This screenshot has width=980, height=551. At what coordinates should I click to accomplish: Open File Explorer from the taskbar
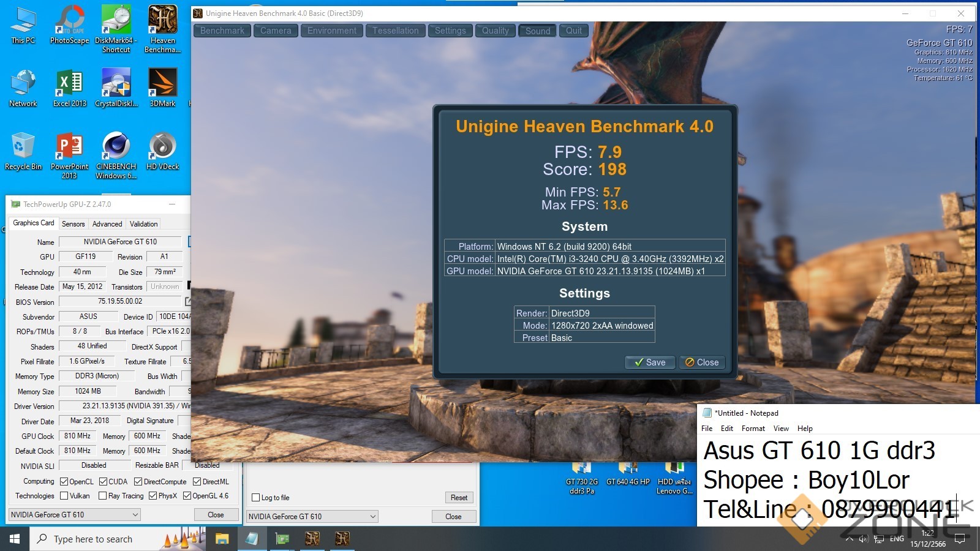[x=222, y=539]
